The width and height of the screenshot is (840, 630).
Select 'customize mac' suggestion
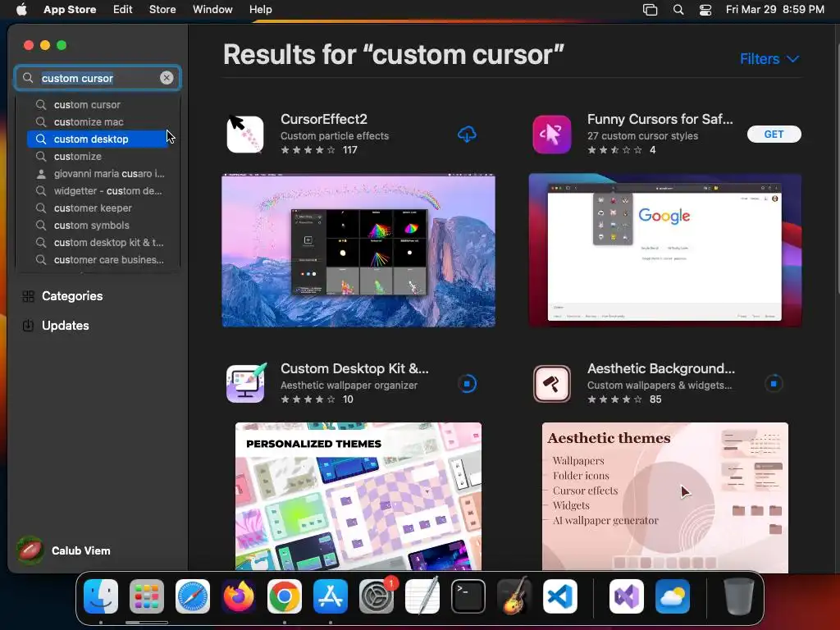98,121
